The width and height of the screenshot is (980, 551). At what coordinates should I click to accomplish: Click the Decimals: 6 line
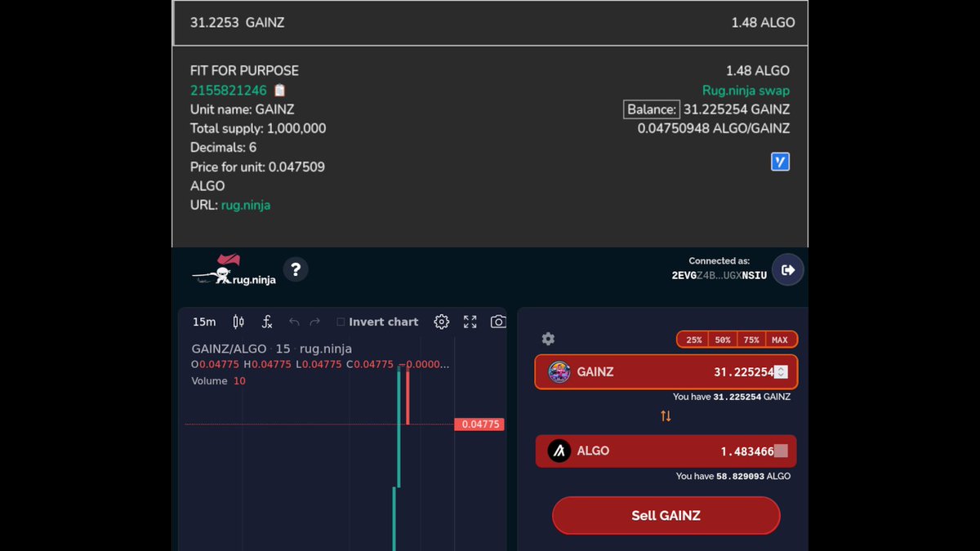pyautogui.click(x=224, y=148)
